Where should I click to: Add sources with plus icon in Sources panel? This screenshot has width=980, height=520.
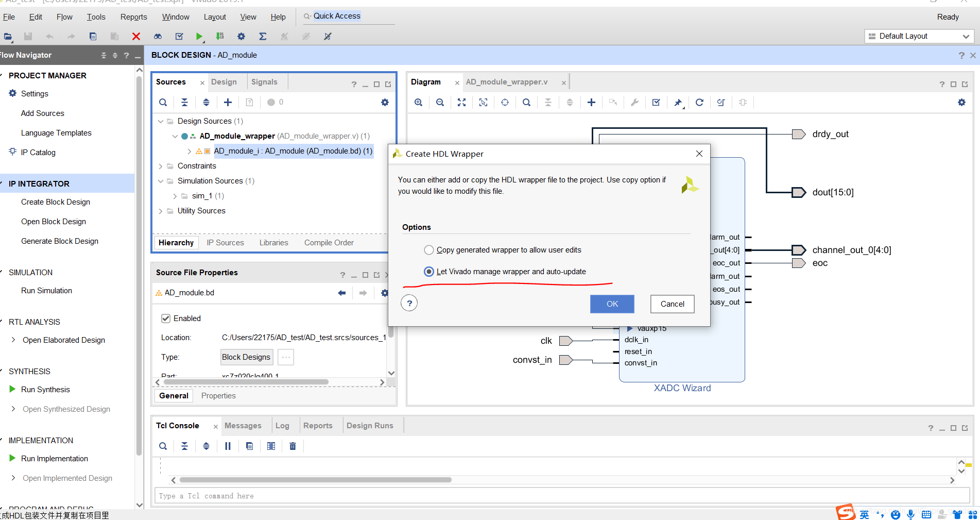[228, 102]
